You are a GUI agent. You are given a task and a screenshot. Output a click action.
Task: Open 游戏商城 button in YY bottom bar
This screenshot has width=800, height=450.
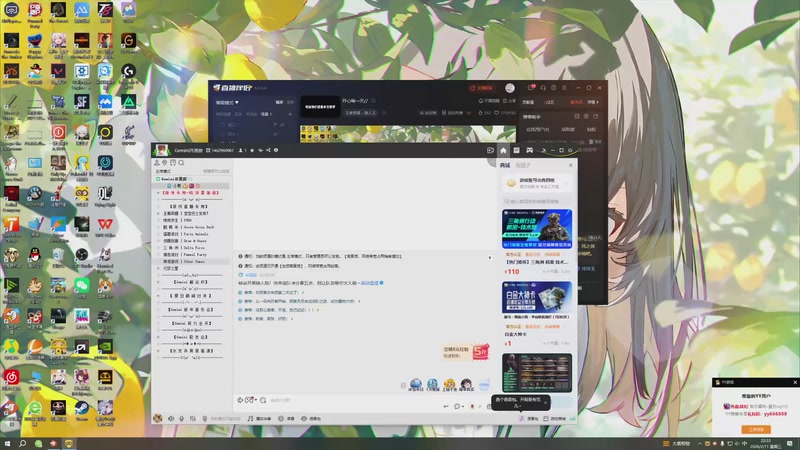pyautogui.click(x=554, y=418)
